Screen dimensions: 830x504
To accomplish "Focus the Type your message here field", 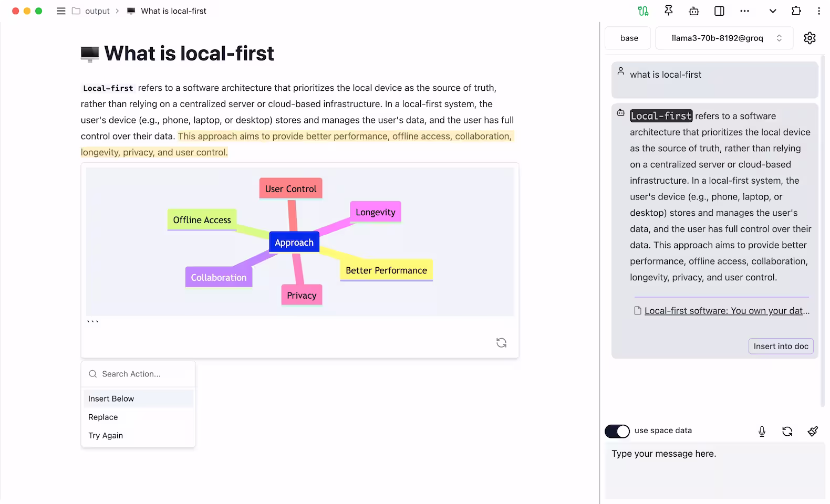I will click(x=715, y=470).
